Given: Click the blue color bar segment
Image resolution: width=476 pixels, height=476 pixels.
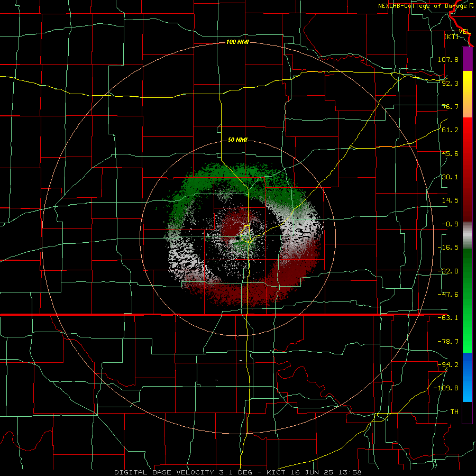Looking at the screenshot, I should pyautogui.click(x=467, y=377).
